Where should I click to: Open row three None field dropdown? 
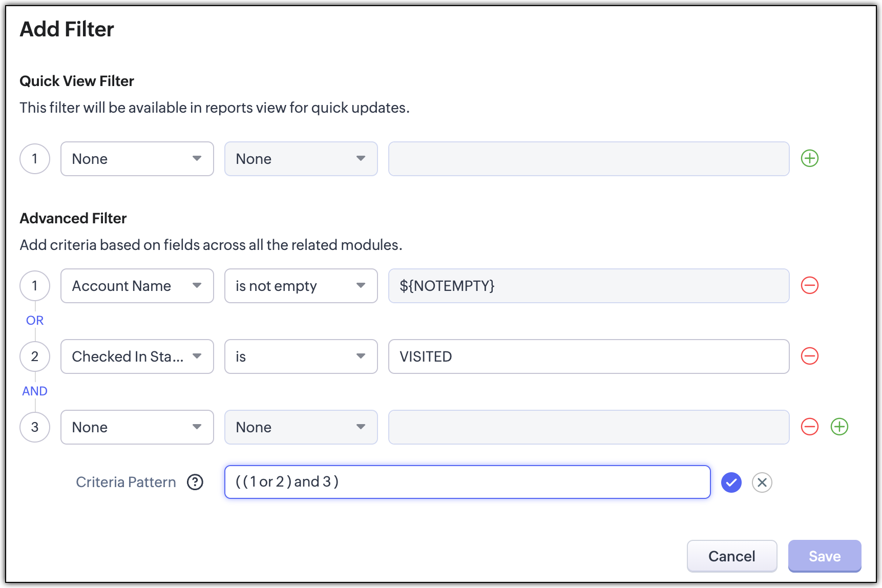point(137,427)
